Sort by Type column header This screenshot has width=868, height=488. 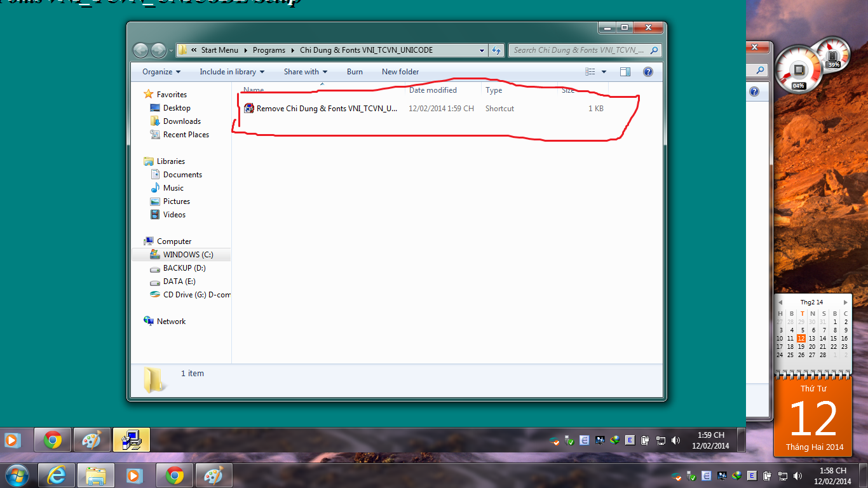coord(494,90)
